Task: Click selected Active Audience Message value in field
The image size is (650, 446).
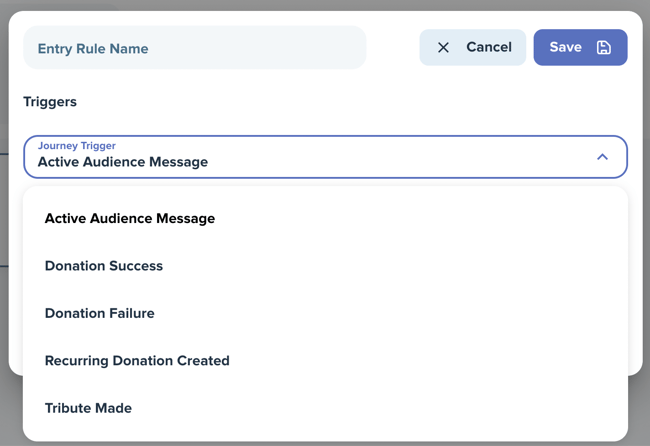Action: click(x=123, y=162)
